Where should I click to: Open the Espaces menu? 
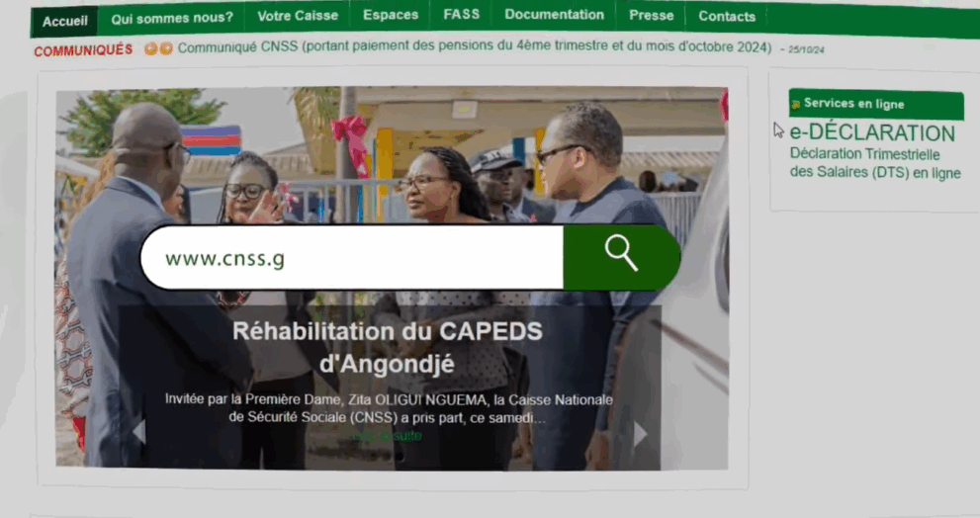click(x=391, y=15)
